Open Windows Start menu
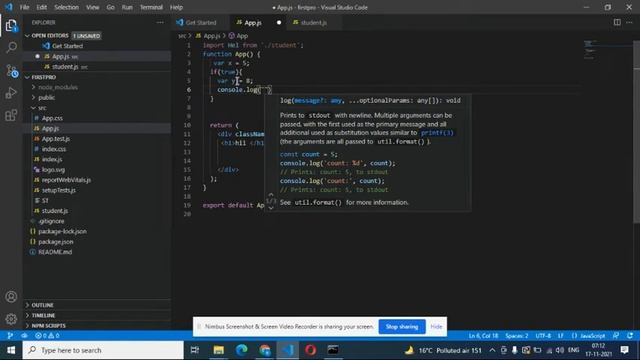Viewport: 640px width, 360px height. pyautogui.click(x=11, y=350)
